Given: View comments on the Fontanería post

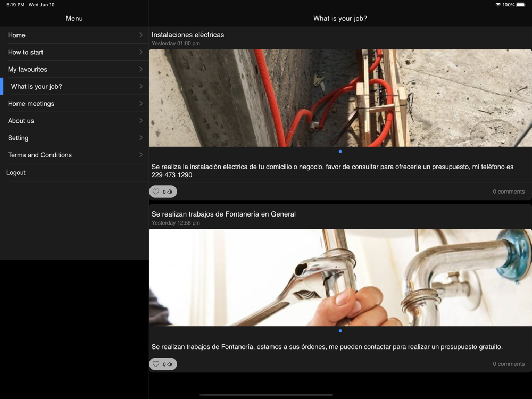Looking at the screenshot, I should 509,364.
